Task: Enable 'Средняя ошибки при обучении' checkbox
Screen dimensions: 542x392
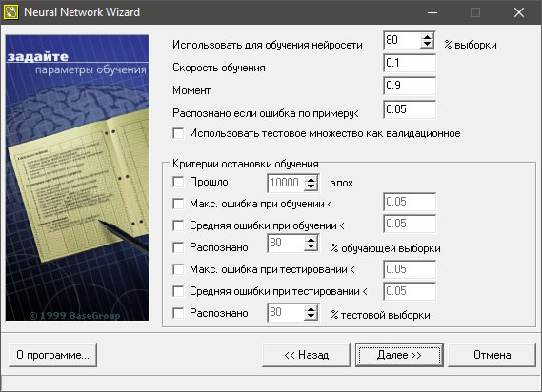Action: point(178,225)
